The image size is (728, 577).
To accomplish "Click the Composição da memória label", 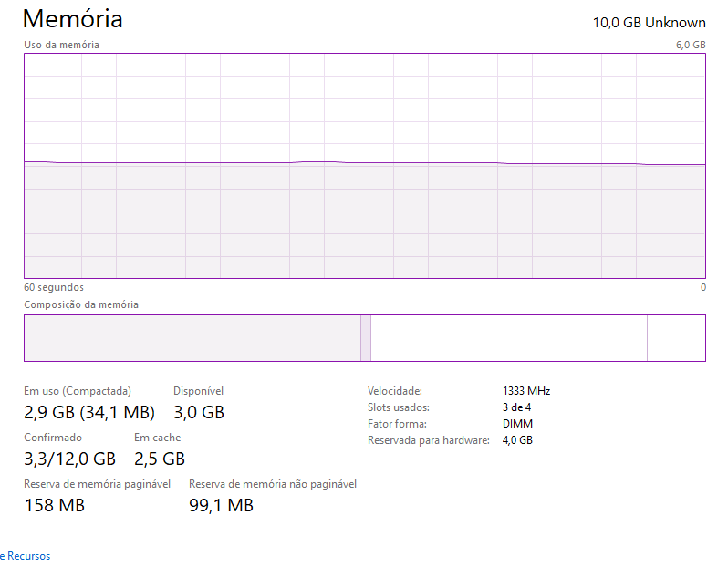I will 81,304.
